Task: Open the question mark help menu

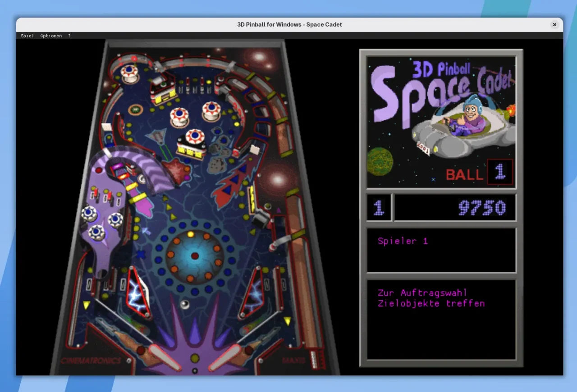Action: click(69, 36)
